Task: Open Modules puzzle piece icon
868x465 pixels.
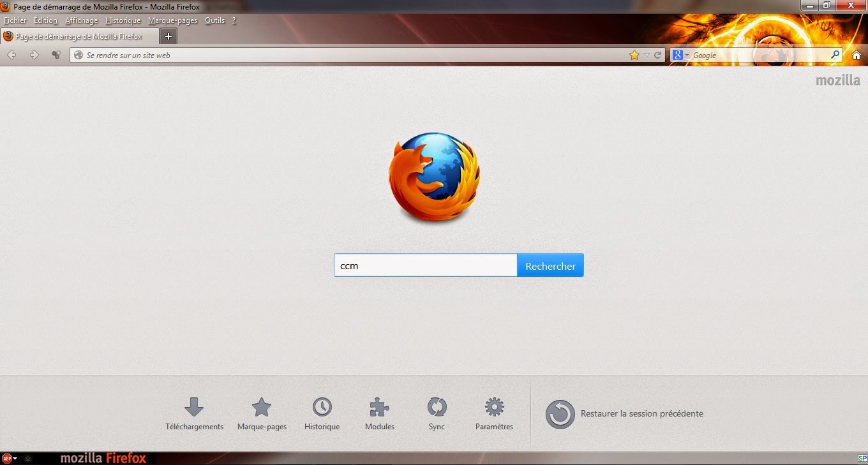Action: coord(380,414)
